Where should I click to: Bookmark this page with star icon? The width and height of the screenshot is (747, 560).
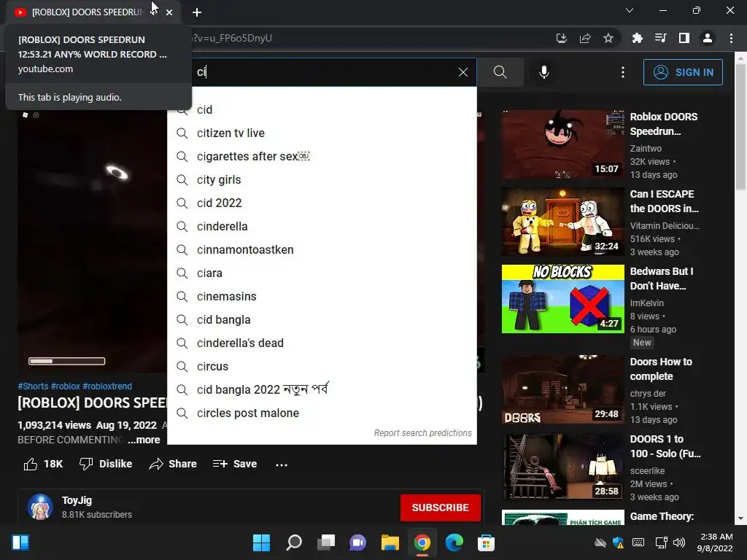(608, 38)
